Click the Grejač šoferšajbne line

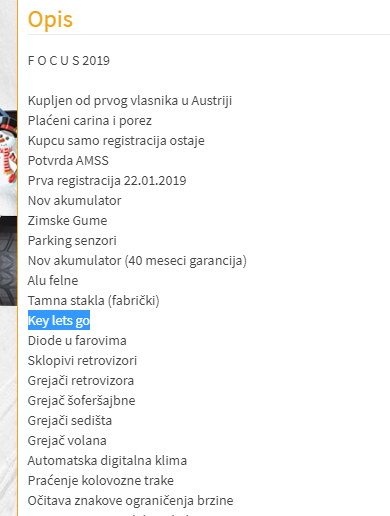click(82, 401)
